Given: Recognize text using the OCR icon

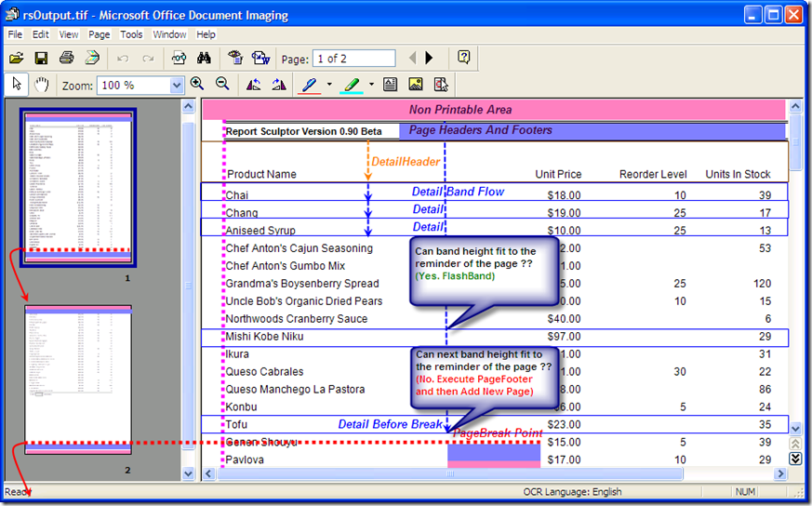Looking at the screenshot, I should [x=180, y=58].
